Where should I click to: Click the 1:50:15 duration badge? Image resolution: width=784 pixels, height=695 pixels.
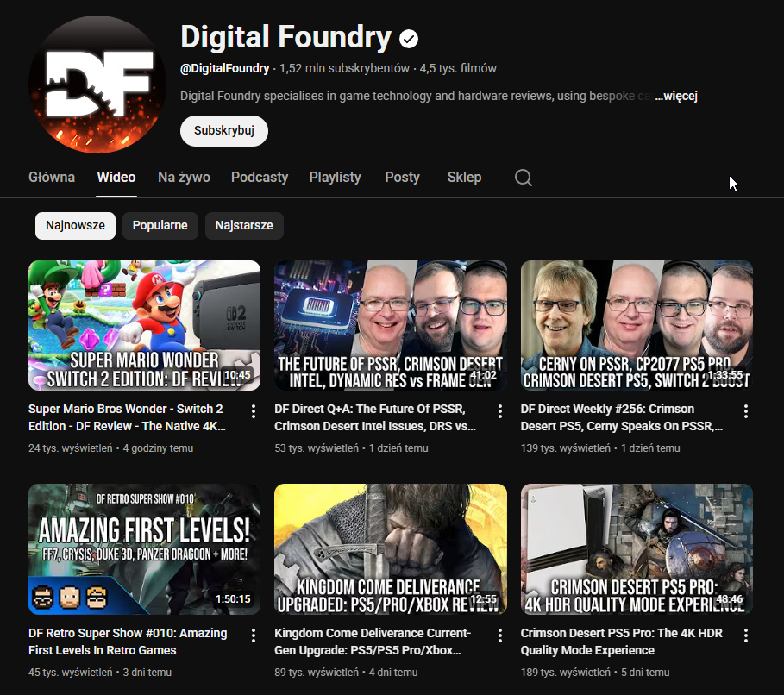(233, 599)
